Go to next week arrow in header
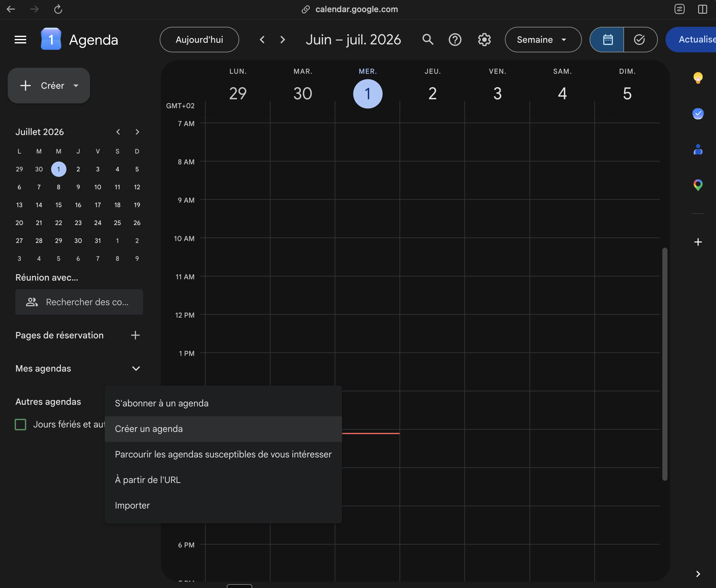This screenshot has height=588, width=716. 283,40
